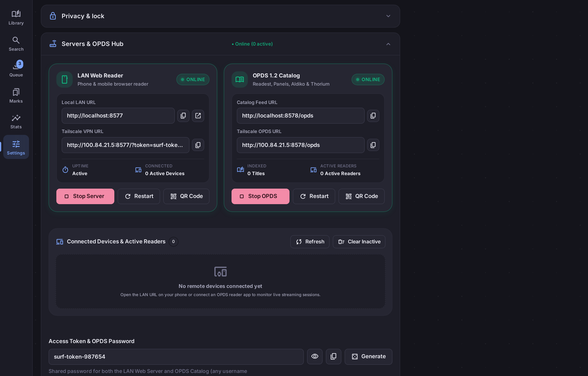Copy the access token to clipboard

[334, 356]
